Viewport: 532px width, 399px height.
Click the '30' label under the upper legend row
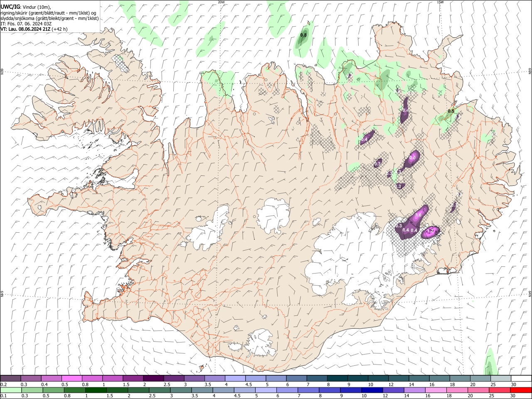(x=514, y=384)
